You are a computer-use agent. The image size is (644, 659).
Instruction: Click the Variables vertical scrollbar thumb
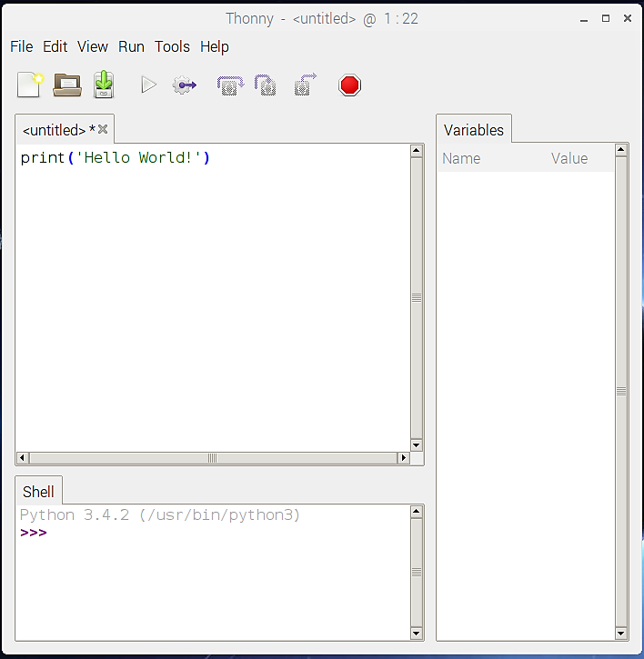pos(621,392)
